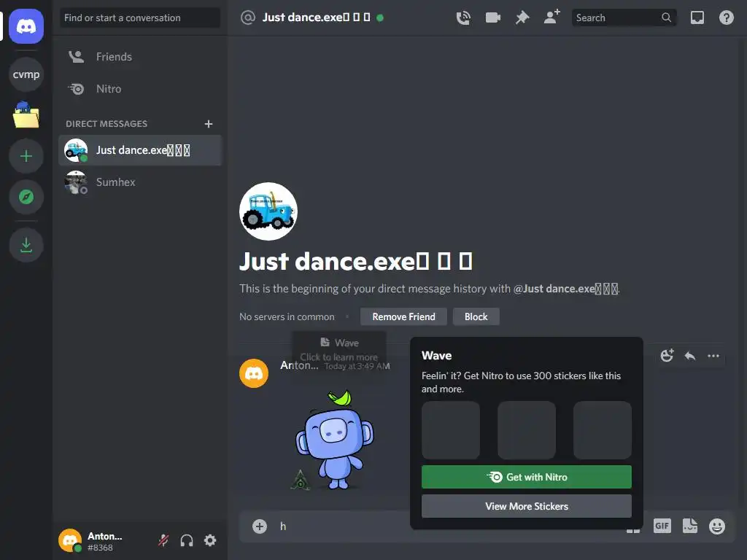Click the Just dance.exe title in the header
This screenshot has height=560, width=747.
click(316, 17)
